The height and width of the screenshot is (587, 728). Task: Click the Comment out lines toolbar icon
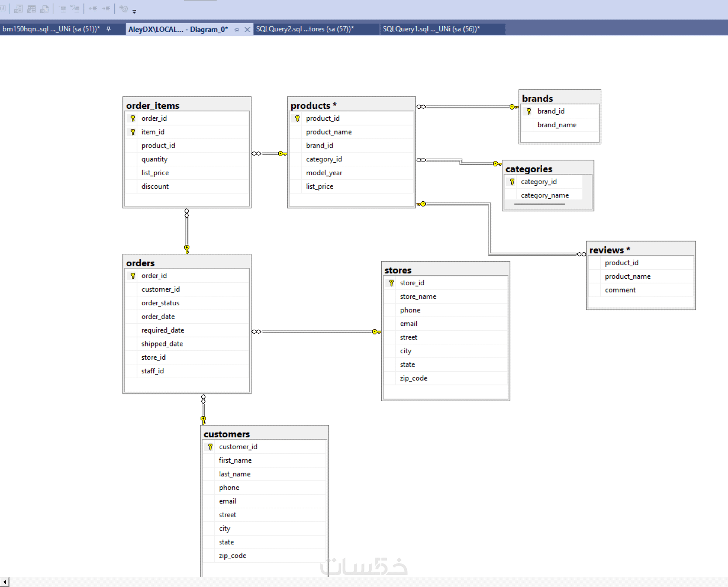(x=62, y=9)
